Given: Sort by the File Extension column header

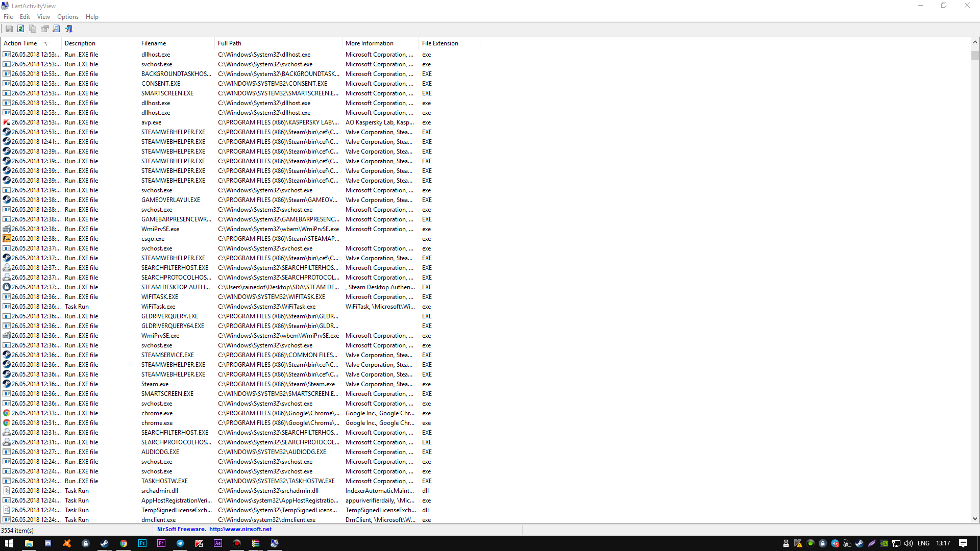Looking at the screenshot, I should click(440, 43).
